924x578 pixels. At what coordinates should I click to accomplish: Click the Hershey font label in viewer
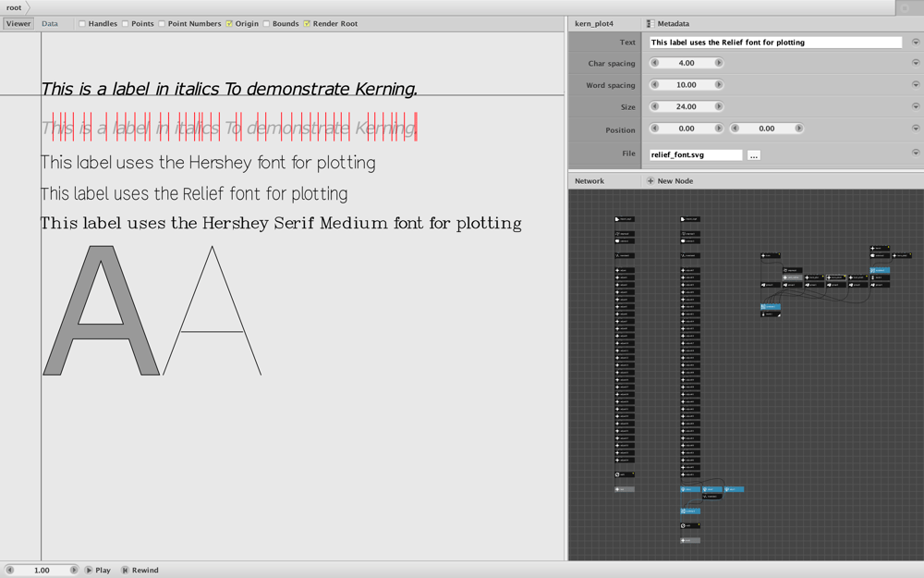[x=208, y=163]
